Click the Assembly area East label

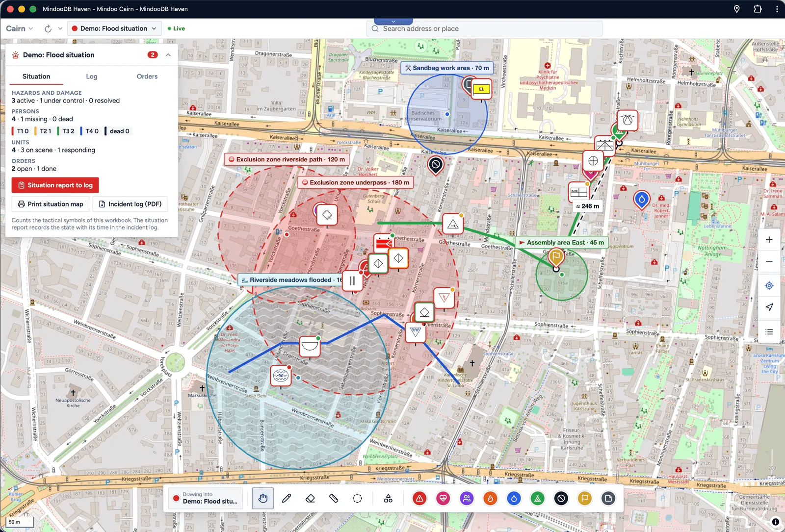561,243
